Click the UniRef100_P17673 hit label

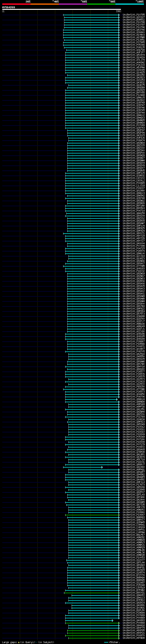tap(133, 485)
